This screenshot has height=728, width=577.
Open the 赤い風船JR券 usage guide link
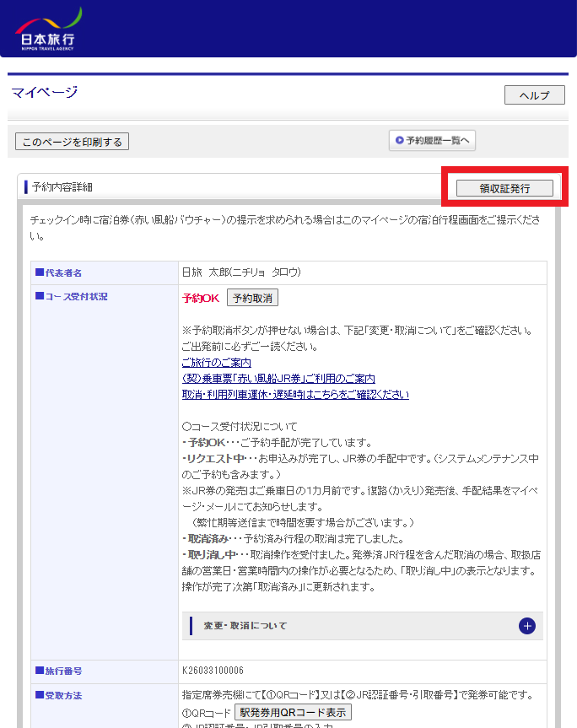[278, 379]
